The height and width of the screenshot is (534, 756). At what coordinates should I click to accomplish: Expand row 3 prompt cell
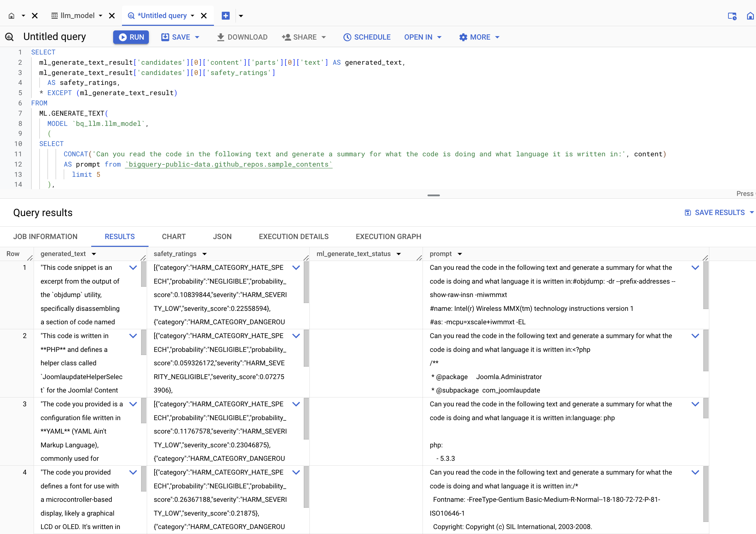click(x=695, y=404)
